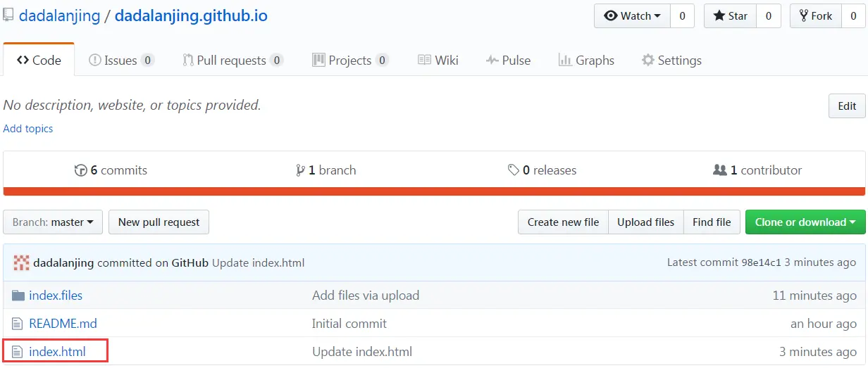Click the branch icon beside 1 branch
Image resolution: width=868 pixels, height=368 pixels.
click(x=301, y=170)
